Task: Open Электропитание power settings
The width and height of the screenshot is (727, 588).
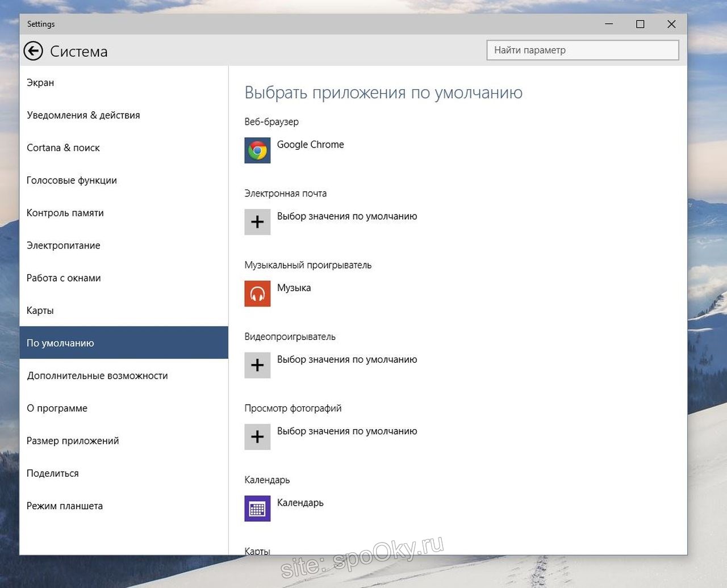Action: click(x=64, y=246)
